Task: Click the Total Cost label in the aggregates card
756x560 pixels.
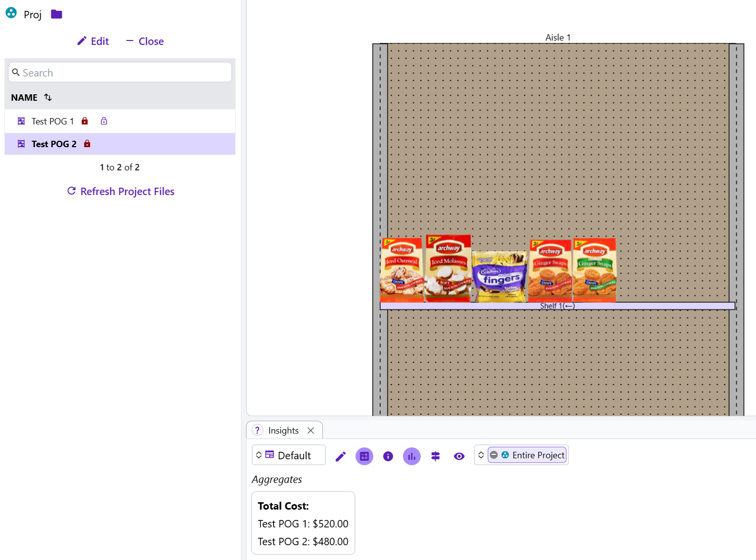Action: click(283, 506)
